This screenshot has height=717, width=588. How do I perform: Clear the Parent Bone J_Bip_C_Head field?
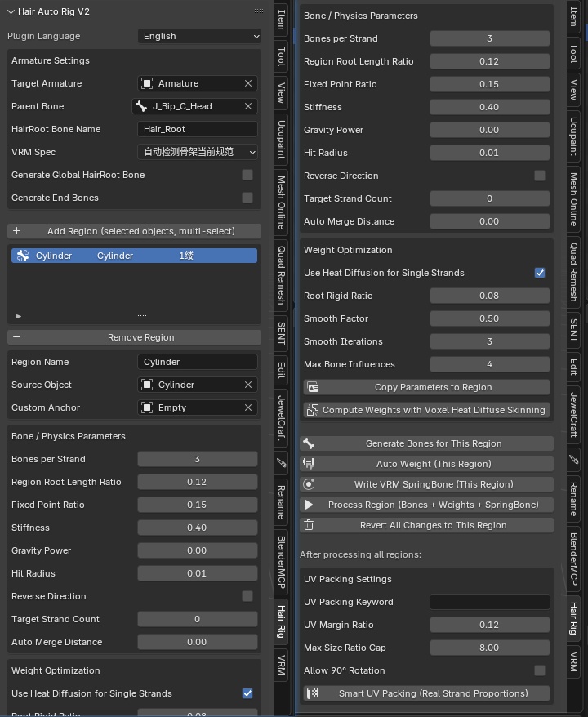(248, 106)
